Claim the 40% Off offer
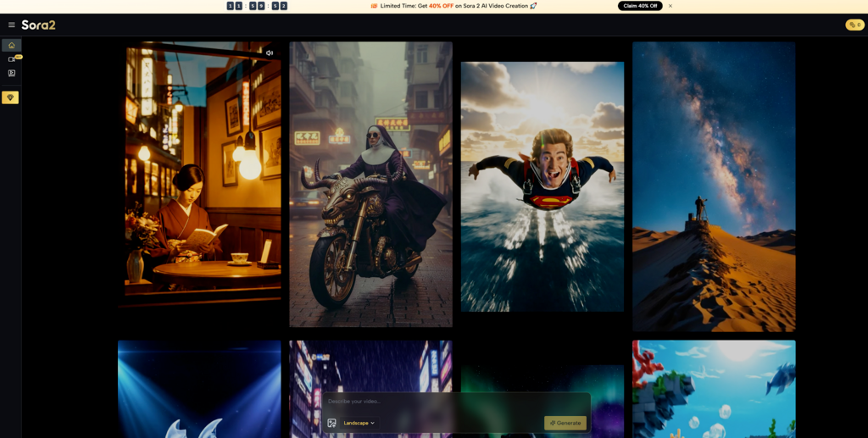The image size is (868, 438). 640,6
